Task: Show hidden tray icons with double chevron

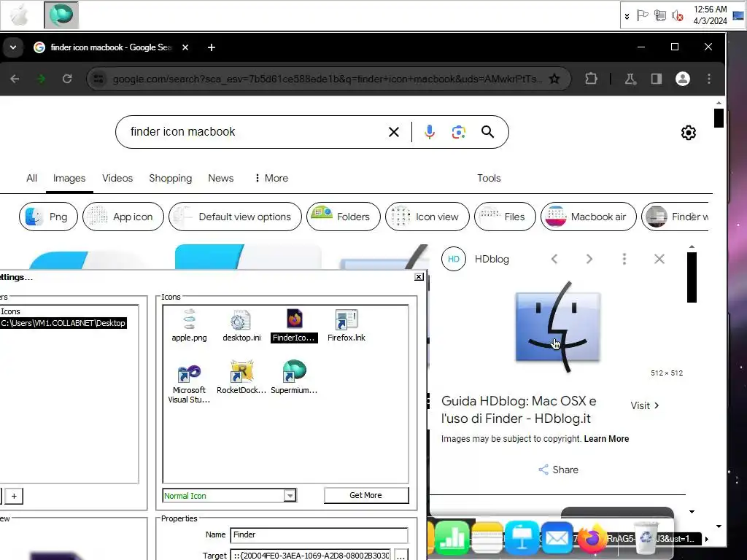Action: pos(627,16)
